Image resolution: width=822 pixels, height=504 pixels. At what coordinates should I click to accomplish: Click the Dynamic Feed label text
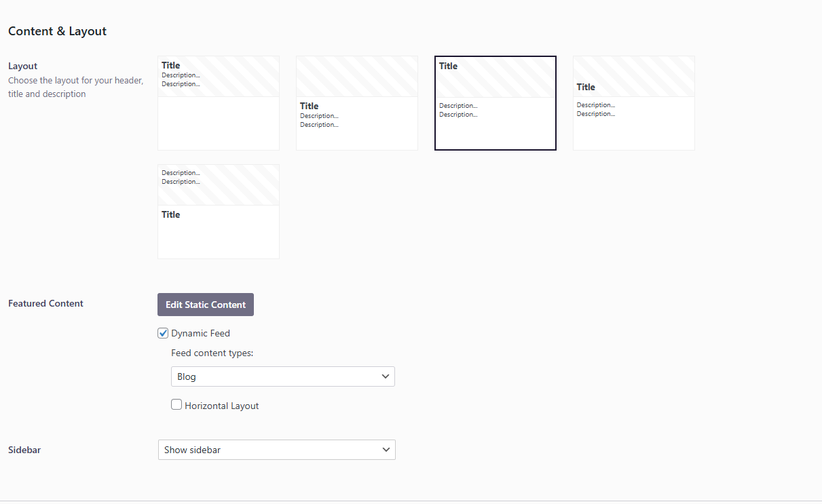pos(200,333)
